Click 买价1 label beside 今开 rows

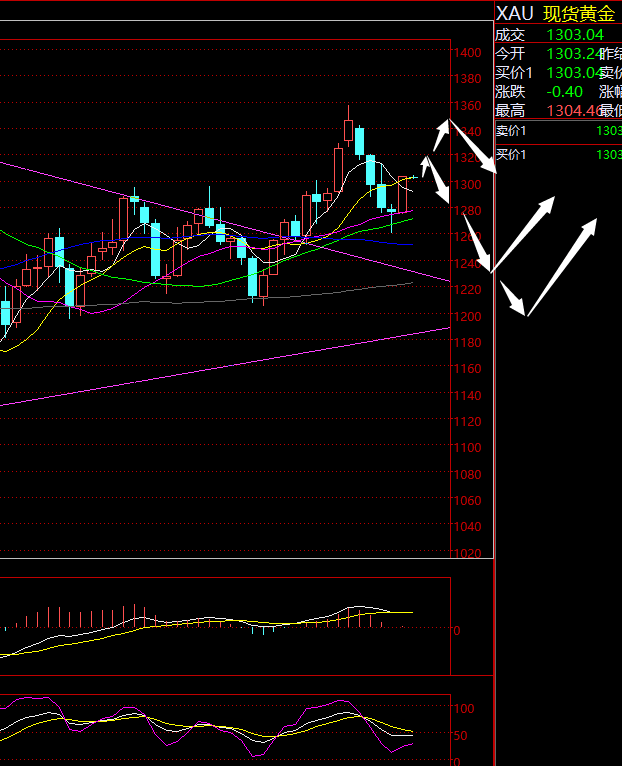tap(514, 73)
